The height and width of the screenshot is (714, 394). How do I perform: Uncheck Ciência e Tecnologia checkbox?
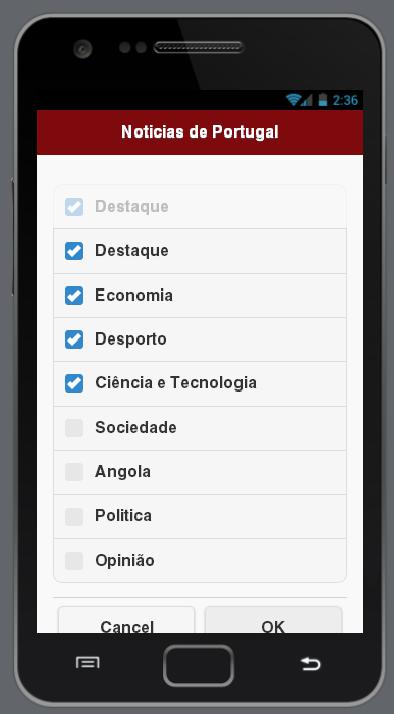tap(74, 383)
